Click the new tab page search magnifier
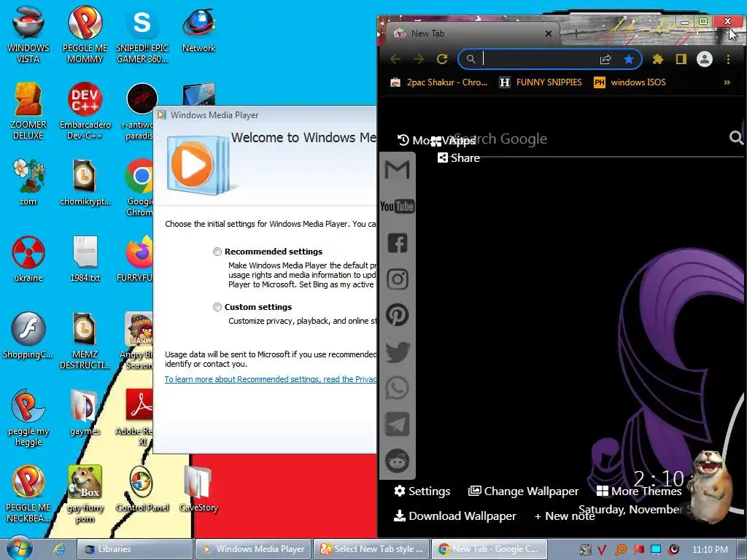Screen dimensions: 747x560 [x=737, y=138]
